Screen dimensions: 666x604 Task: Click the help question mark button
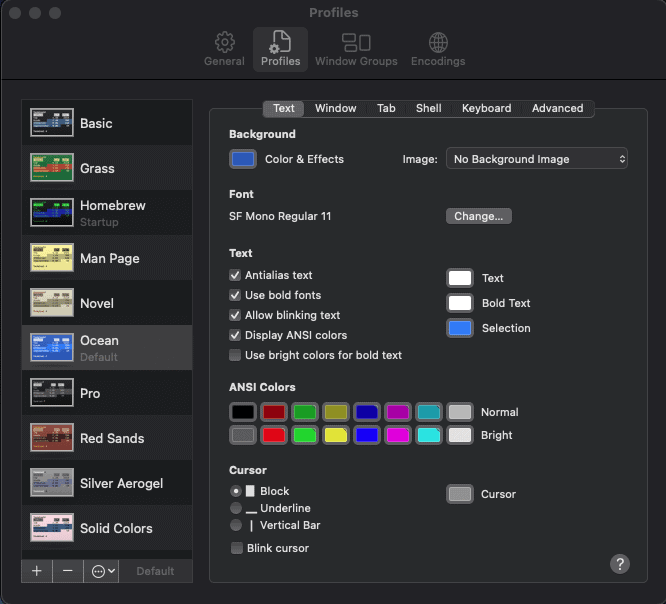pos(619,564)
